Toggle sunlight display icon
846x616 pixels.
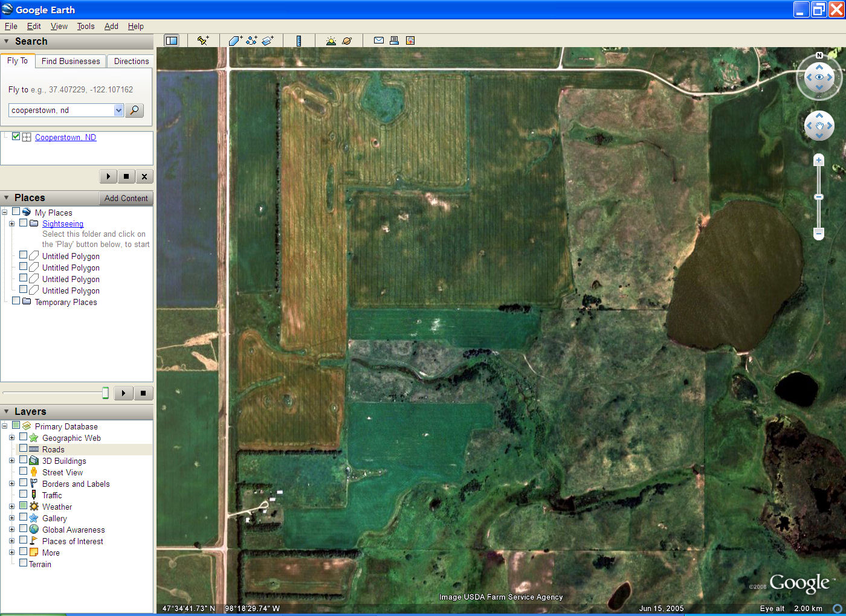tap(331, 40)
